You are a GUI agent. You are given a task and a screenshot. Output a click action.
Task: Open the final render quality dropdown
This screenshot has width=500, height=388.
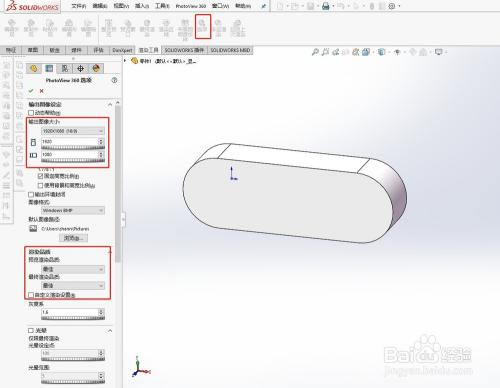click(73, 286)
